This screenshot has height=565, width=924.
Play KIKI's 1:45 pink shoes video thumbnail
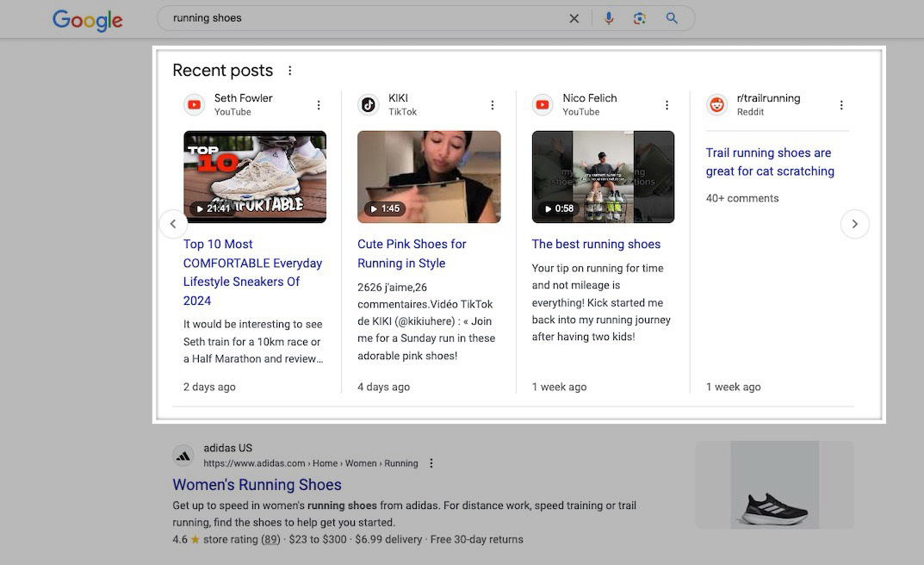(429, 176)
